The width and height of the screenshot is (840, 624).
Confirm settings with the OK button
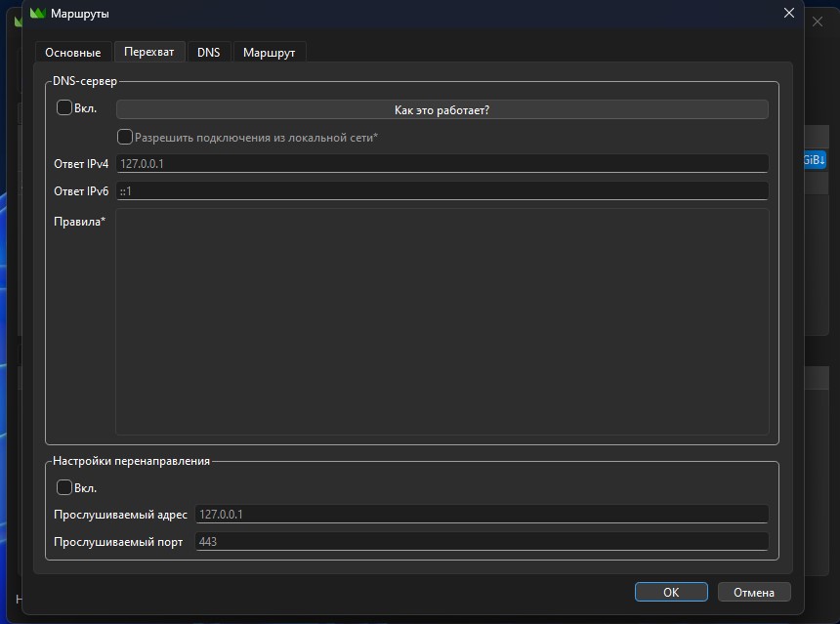(x=671, y=592)
